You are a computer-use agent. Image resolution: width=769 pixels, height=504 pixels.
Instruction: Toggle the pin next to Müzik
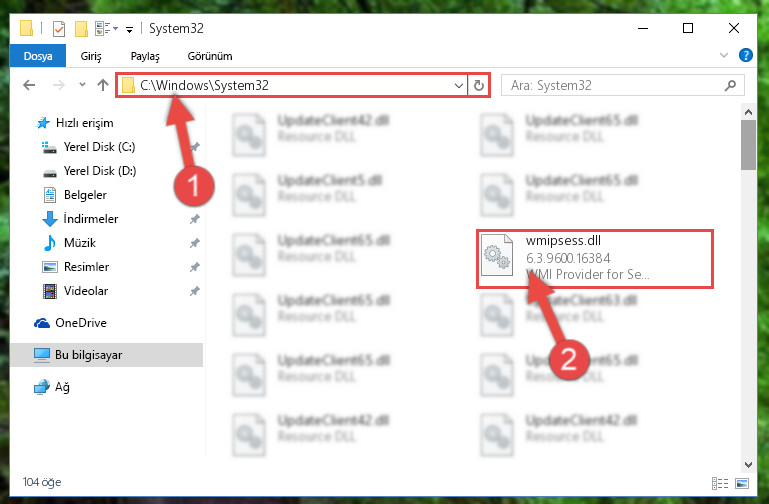195,243
